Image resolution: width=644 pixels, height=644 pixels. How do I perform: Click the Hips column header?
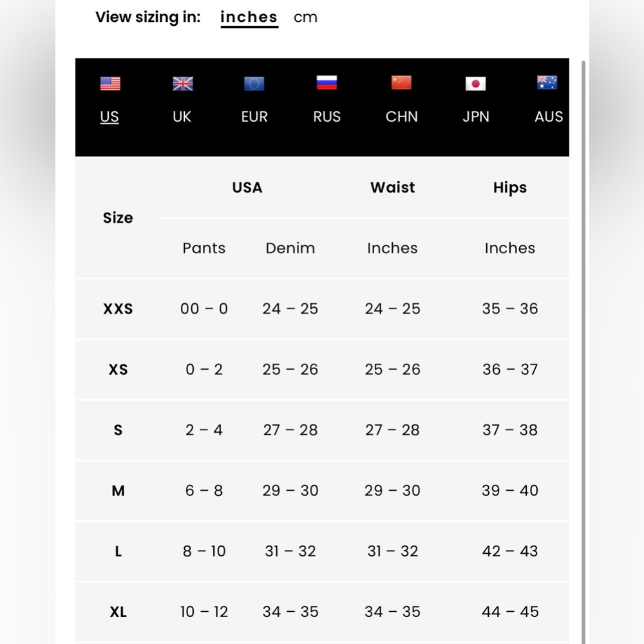(509, 187)
